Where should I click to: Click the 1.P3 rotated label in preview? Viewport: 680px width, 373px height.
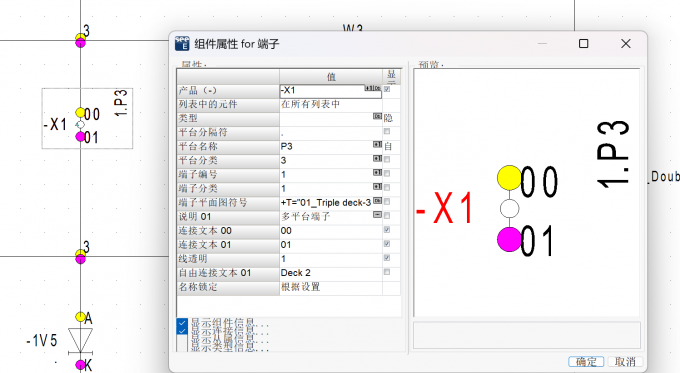(x=613, y=154)
